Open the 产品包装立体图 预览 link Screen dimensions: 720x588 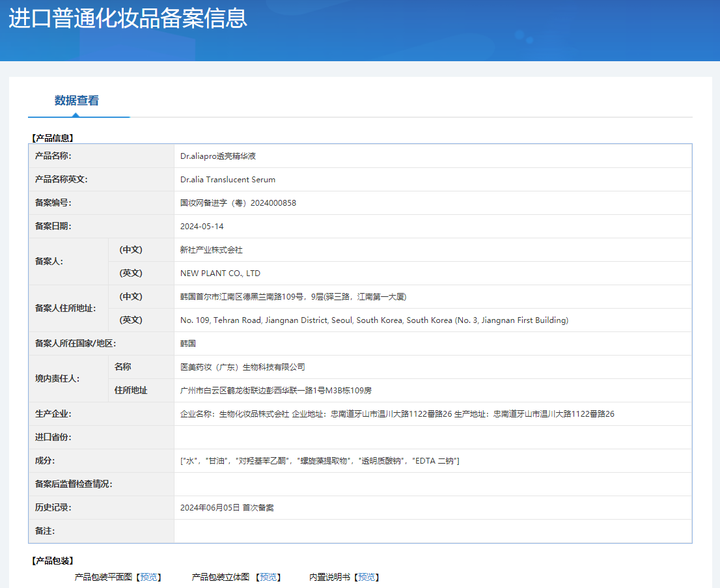point(268,577)
